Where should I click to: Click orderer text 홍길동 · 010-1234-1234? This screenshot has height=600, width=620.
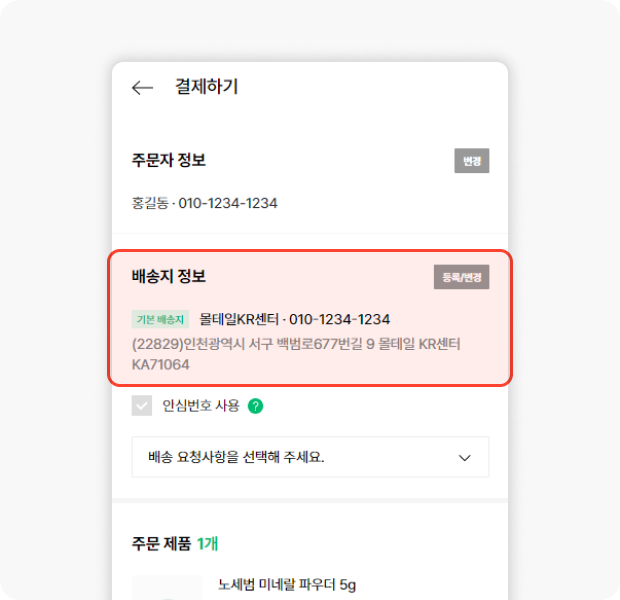tap(204, 203)
